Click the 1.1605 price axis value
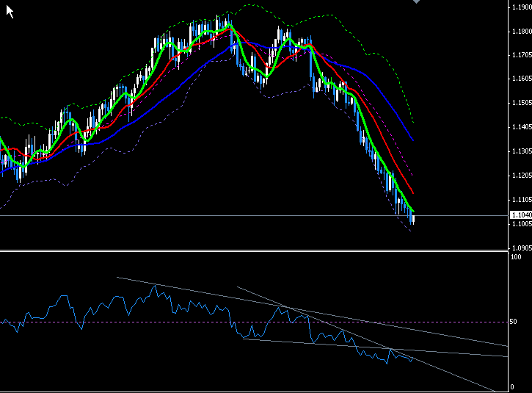Image resolution: width=532 pixels, height=393 pixels. tap(520, 79)
